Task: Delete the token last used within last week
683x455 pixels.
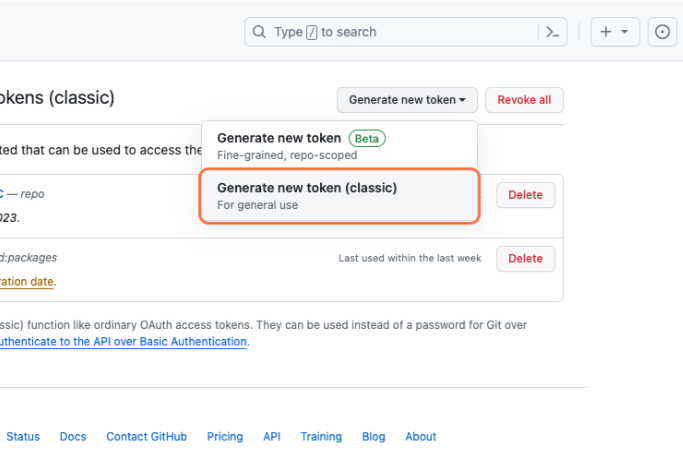Action: click(525, 258)
